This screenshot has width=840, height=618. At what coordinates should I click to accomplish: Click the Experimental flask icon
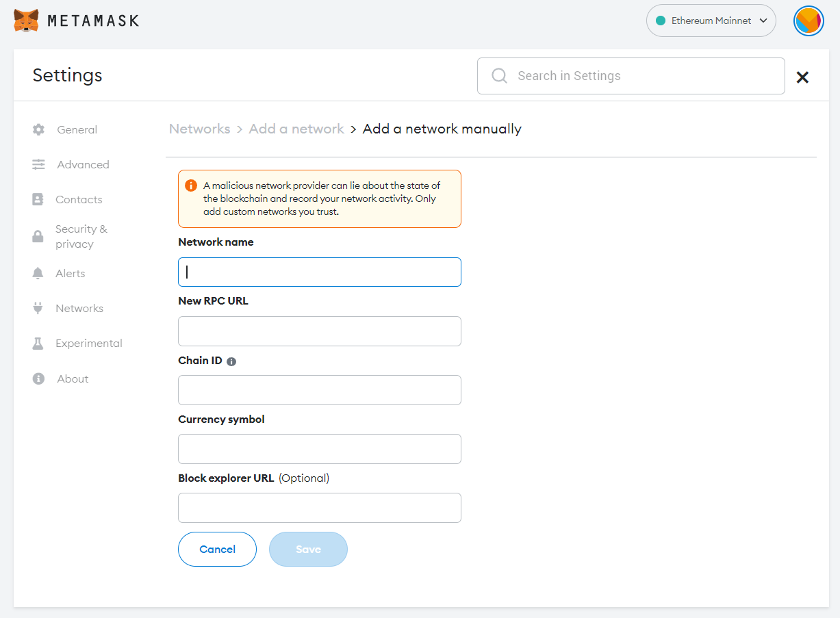tap(38, 344)
